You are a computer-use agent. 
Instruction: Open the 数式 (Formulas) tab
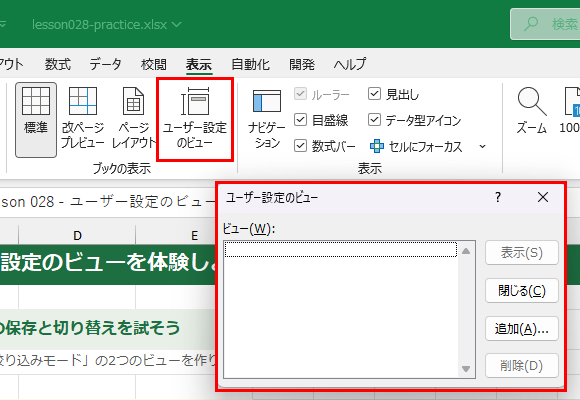coord(58,64)
